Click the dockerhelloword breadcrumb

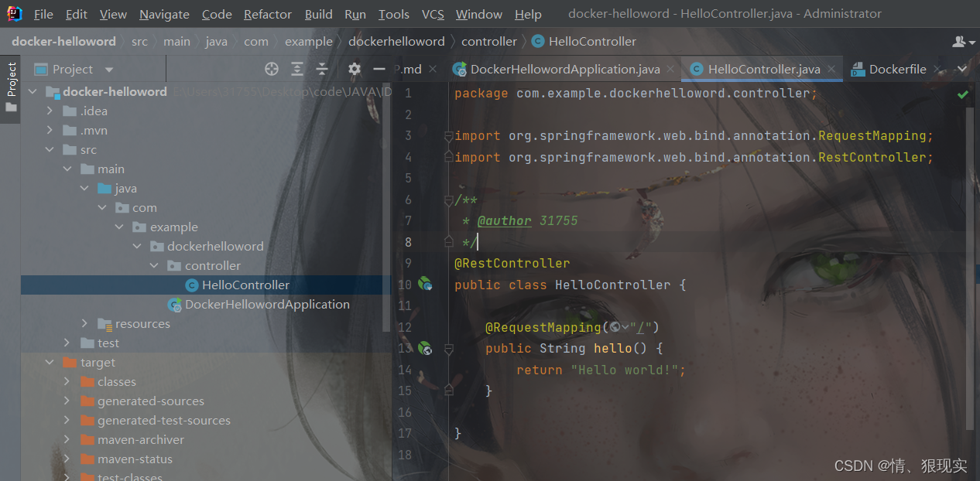[x=396, y=42]
